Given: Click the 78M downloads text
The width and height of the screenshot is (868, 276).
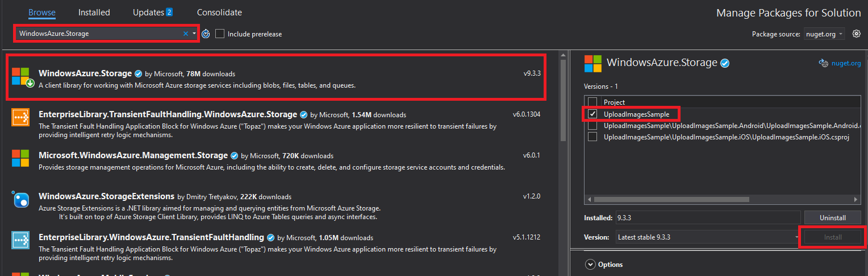Looking at the screenshot, I should (x=211, y=74).
